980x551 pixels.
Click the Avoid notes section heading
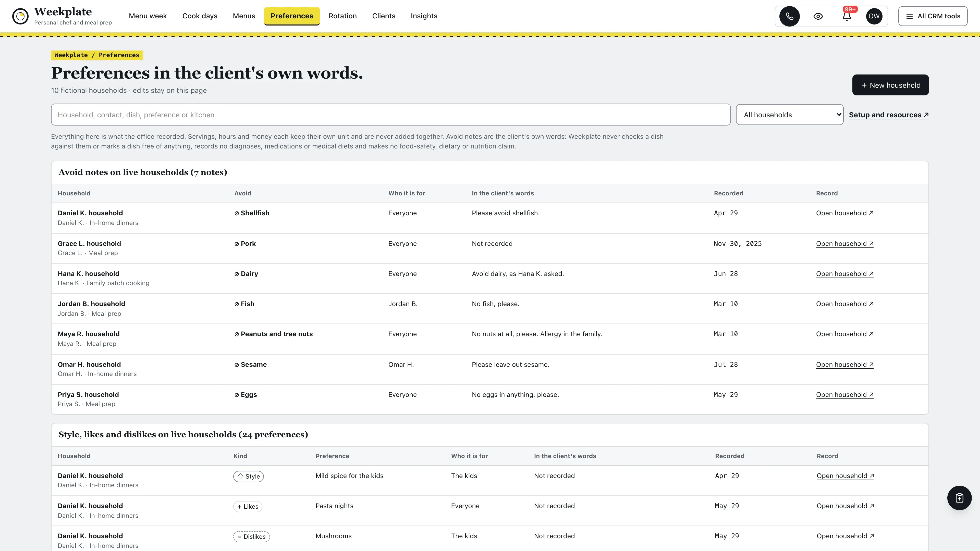[x=143, y=172]
